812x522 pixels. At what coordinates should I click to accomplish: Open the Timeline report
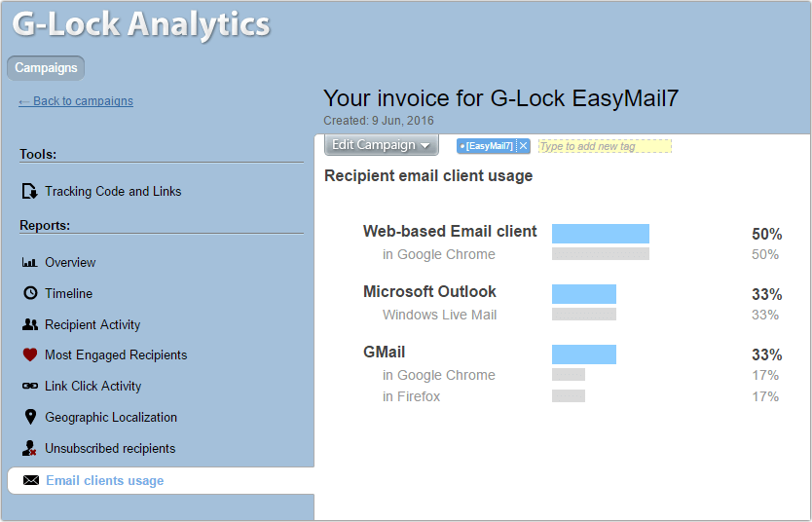point(68,294)
